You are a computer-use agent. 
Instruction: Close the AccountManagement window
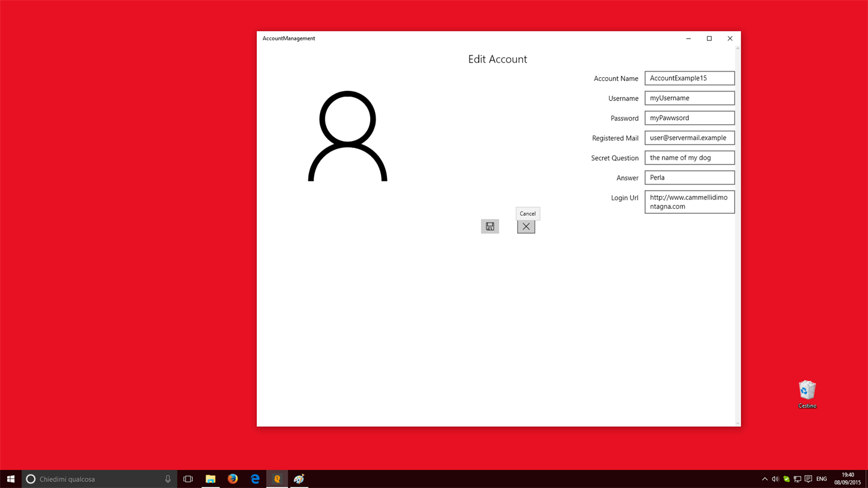730,39
